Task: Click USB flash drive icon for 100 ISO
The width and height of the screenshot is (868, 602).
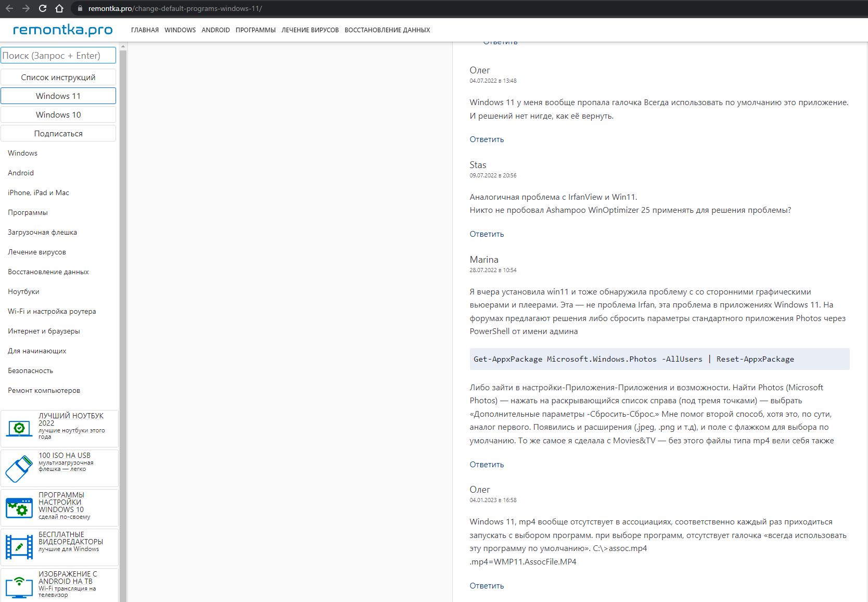Action: click(19, 469)
